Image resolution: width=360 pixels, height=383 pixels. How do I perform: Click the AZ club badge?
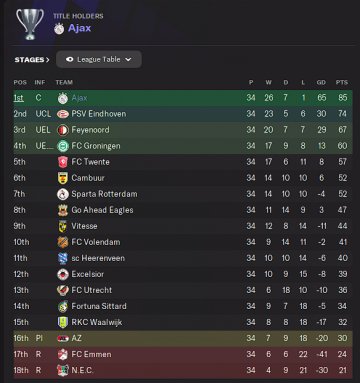coord(63,338)
